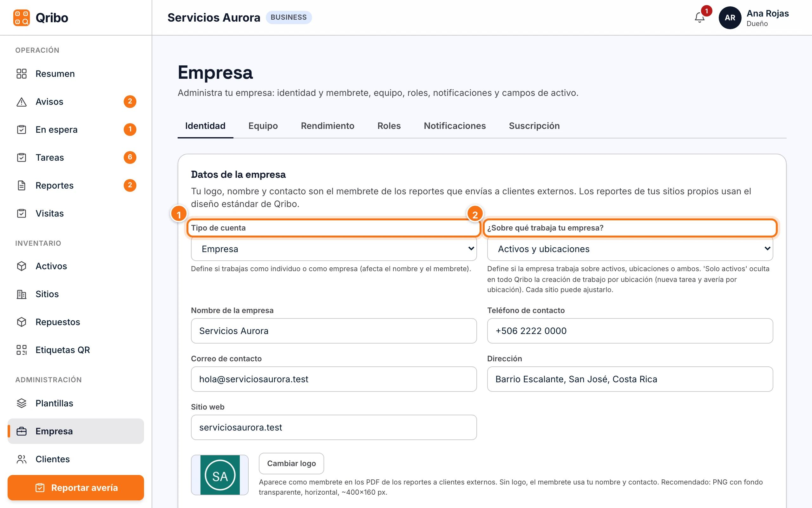Click the Cambiar logo button
The width and height of the screenshot is (812, 508).
[291, 463]
